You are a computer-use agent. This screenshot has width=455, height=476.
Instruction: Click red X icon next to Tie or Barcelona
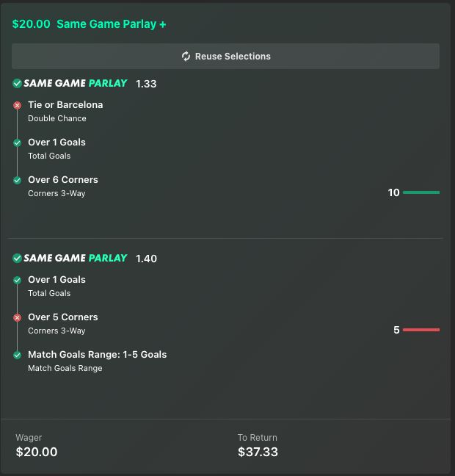coord(18,106)
